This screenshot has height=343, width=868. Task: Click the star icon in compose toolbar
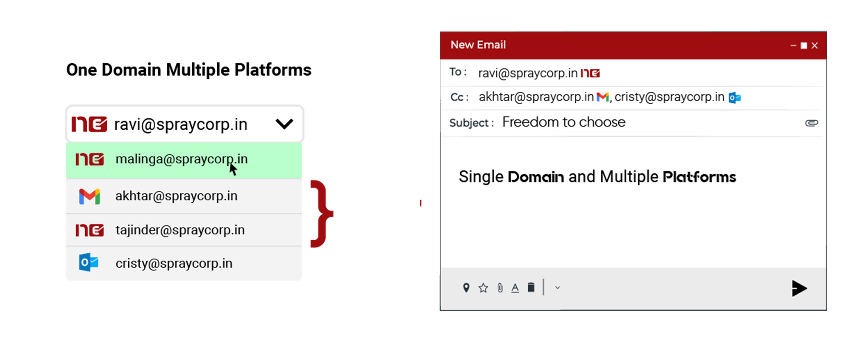coord(483,288)
